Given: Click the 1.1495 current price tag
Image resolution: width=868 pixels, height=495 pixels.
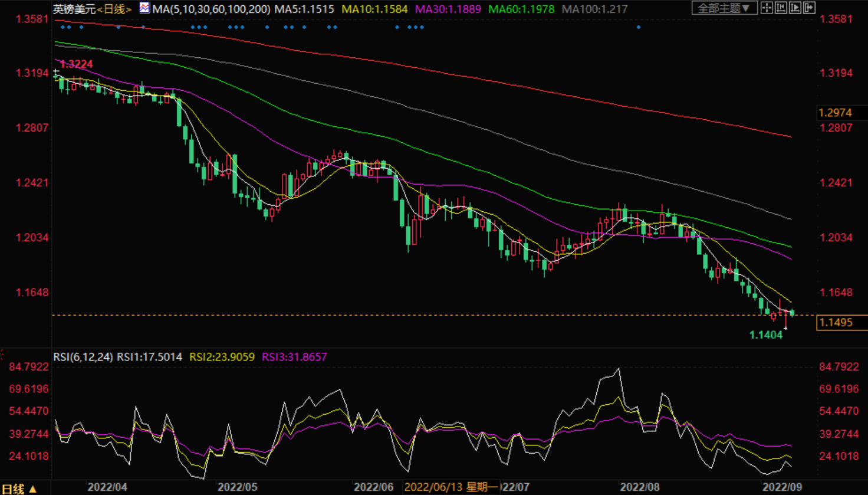Looking at the screenshot, I should click(x=841, y=323).
